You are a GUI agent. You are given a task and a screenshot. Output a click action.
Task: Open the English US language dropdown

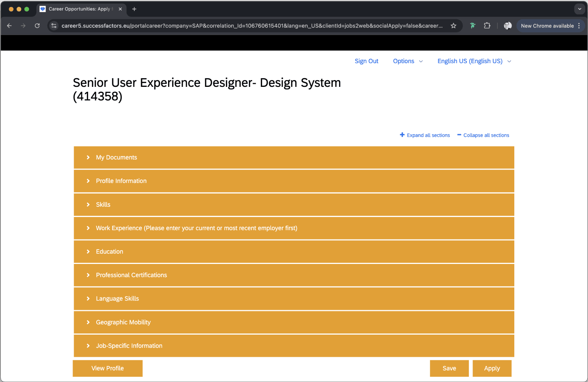[474, 61]
